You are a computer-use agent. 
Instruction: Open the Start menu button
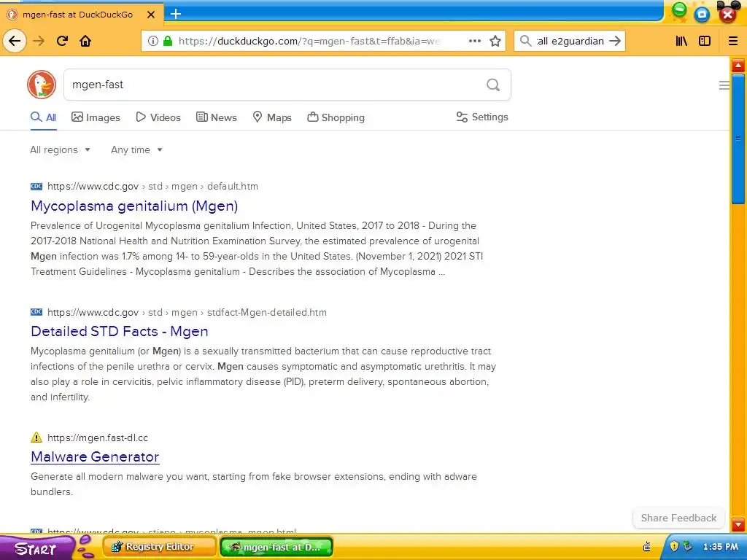click(x=36, y=548)
